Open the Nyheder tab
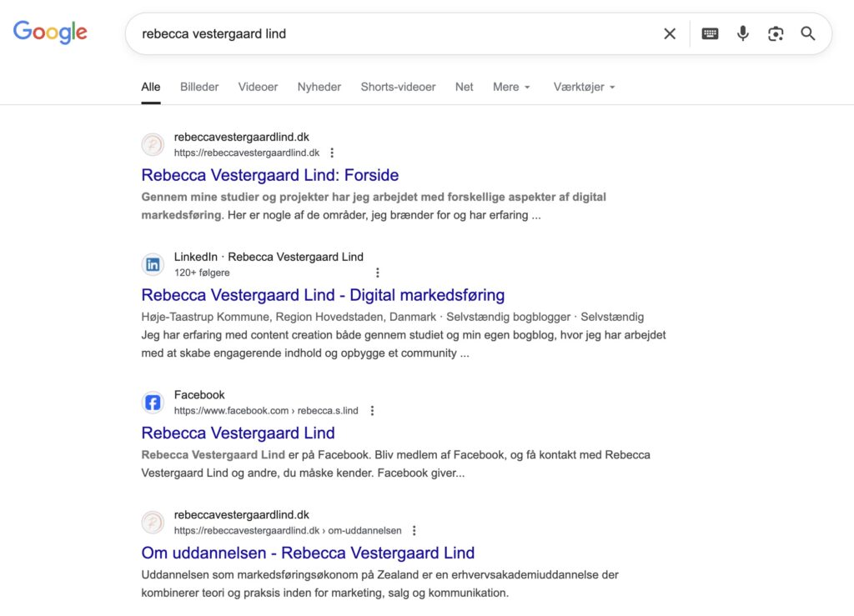Viewport: 854px width, 616px height. point(319,87)
